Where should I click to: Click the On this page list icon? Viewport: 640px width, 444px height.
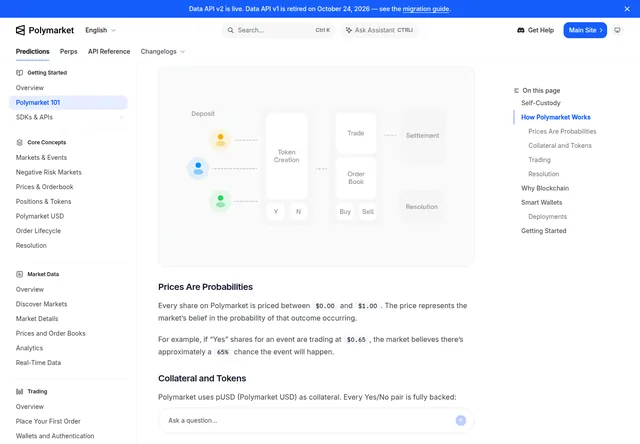[516, 91]
